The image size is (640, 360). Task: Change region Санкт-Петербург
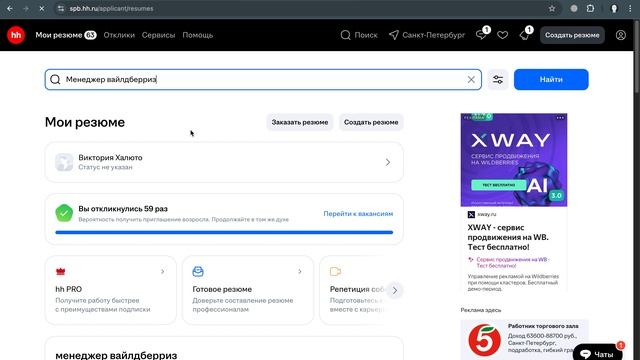pyautogui.click(x=427, y=35)
